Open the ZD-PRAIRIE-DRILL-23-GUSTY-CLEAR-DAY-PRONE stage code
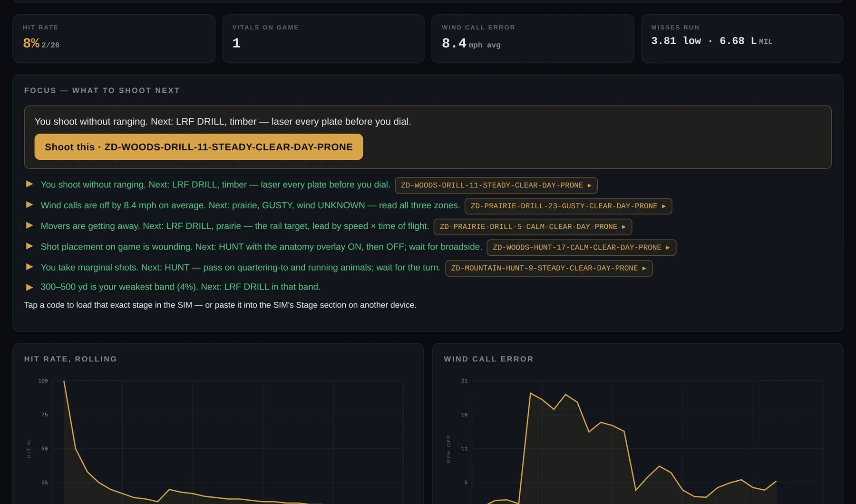This screenshot has height=504, width=856. [x=568, y=206]
